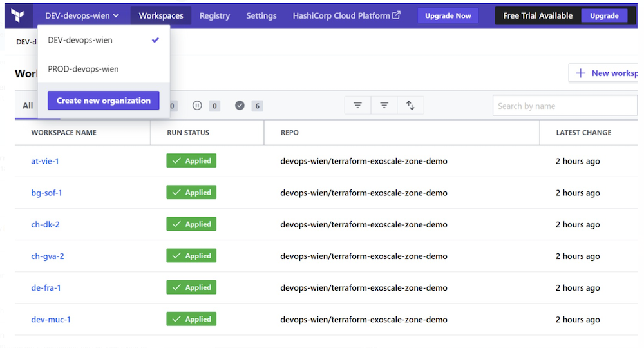Click the Free Trial Available label
This screenshot has width=644, height=348.
538,15
